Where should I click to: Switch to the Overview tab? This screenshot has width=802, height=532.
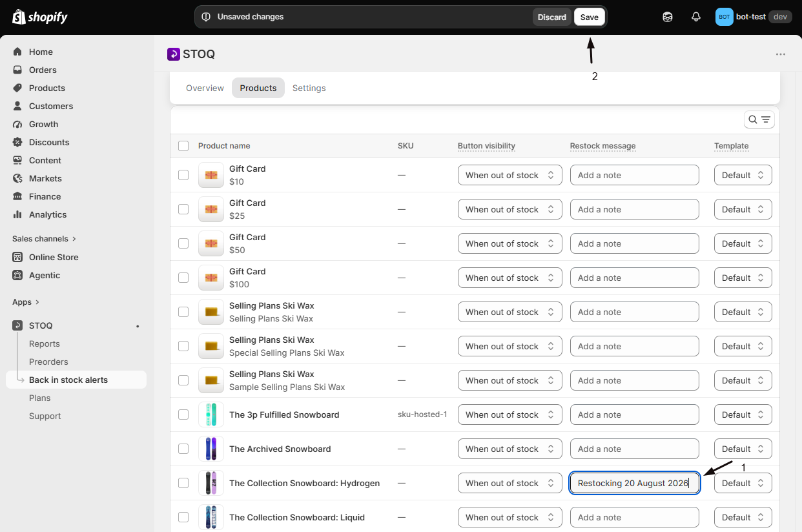pyautogui.click(x=205, y=88)
